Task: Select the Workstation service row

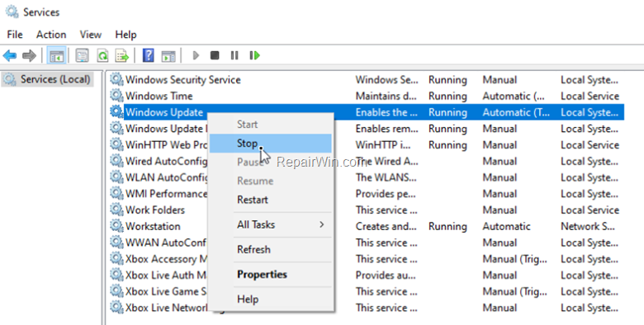Action: click(367, 226)
